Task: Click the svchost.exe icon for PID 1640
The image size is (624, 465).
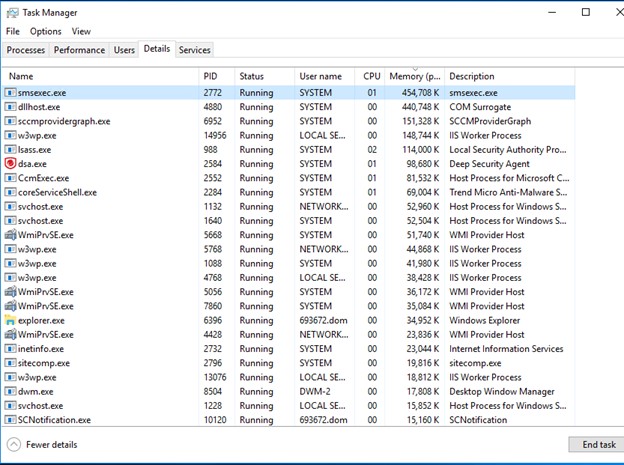Action: (10, 221)
